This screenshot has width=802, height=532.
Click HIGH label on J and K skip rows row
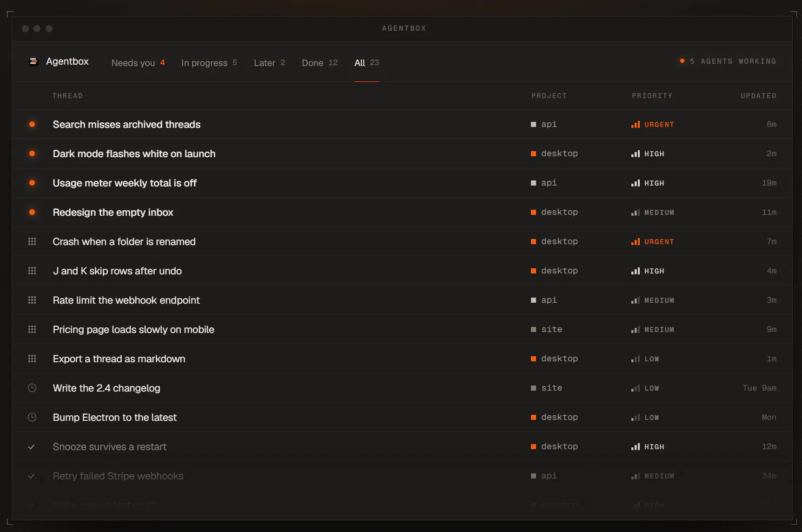tap(654, 271)
